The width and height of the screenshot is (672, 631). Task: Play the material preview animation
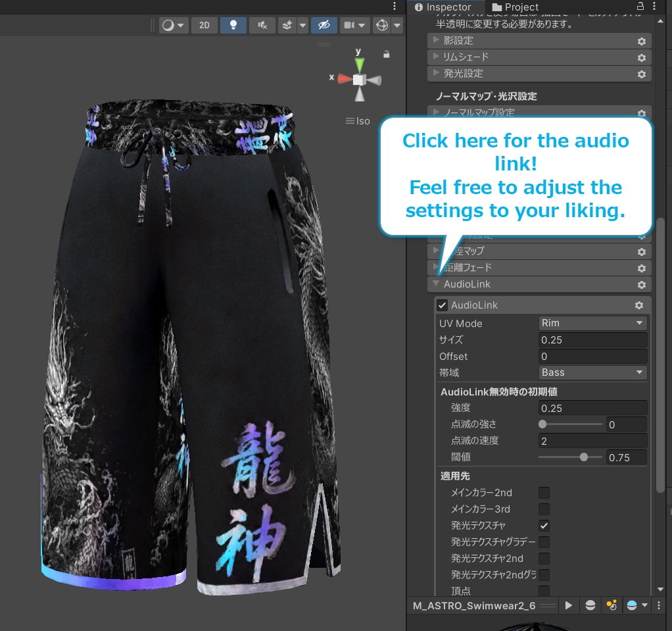pyautogui.click(x=569, y=605)
